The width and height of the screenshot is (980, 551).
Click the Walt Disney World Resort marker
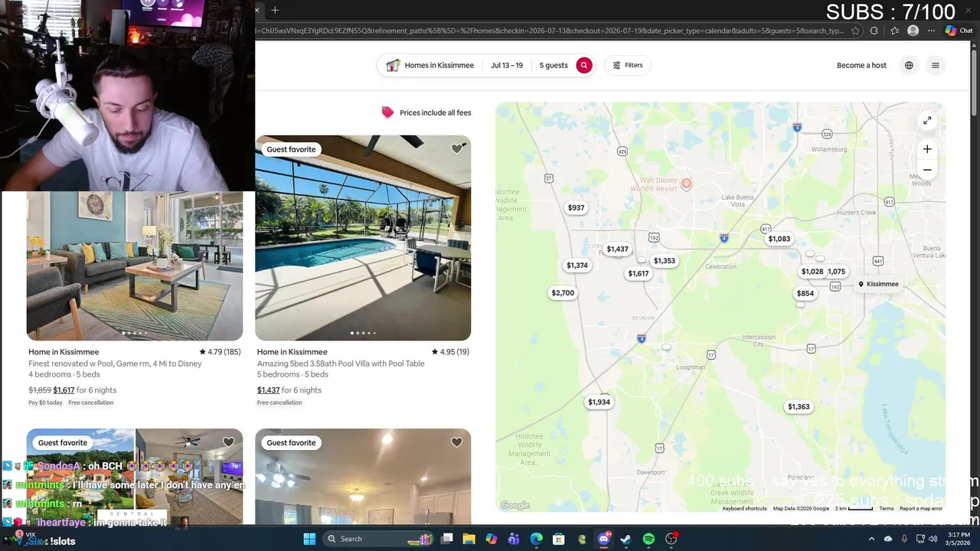tap(686, 184)
